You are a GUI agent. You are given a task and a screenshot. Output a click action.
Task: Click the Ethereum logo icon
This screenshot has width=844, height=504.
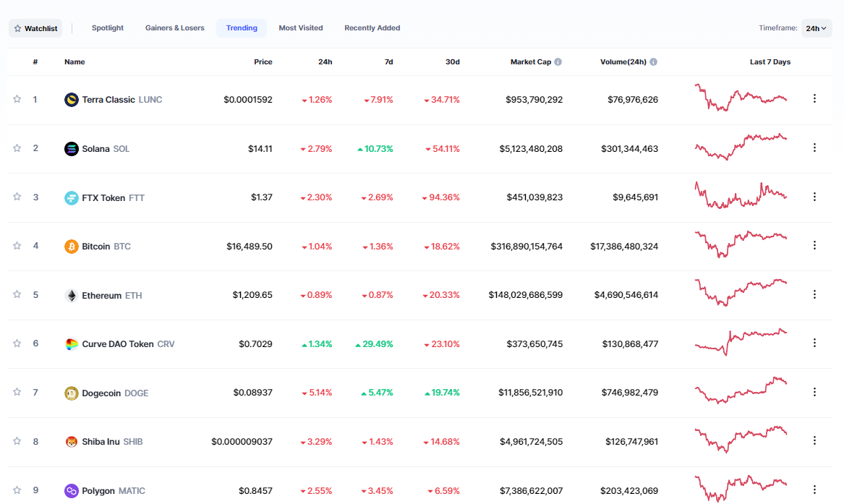(71, 296)
